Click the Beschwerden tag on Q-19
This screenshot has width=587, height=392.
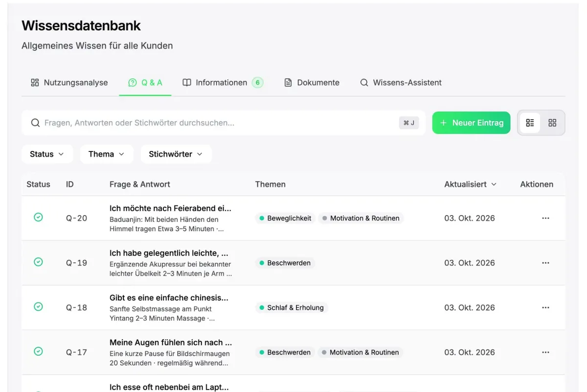285,263
